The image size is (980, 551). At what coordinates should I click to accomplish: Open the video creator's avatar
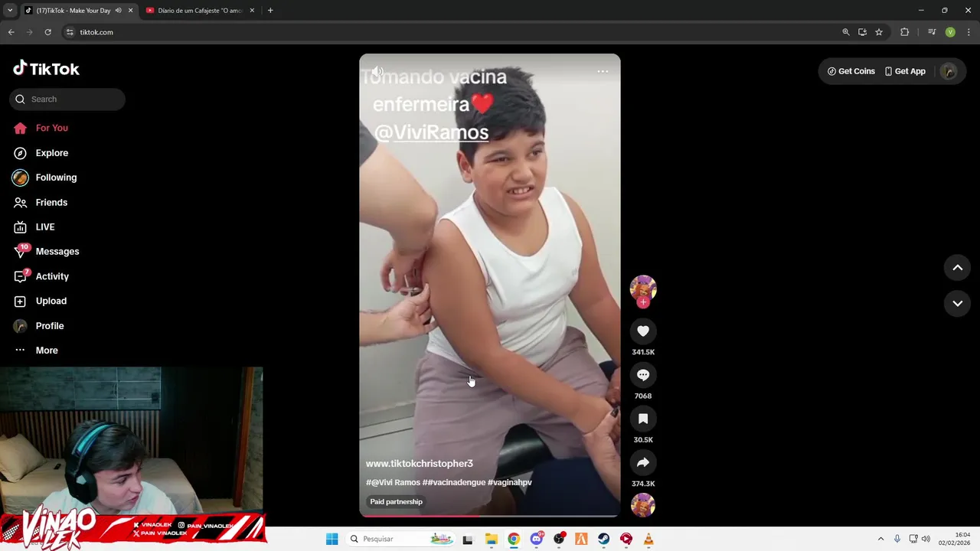(x=643, y=289)
